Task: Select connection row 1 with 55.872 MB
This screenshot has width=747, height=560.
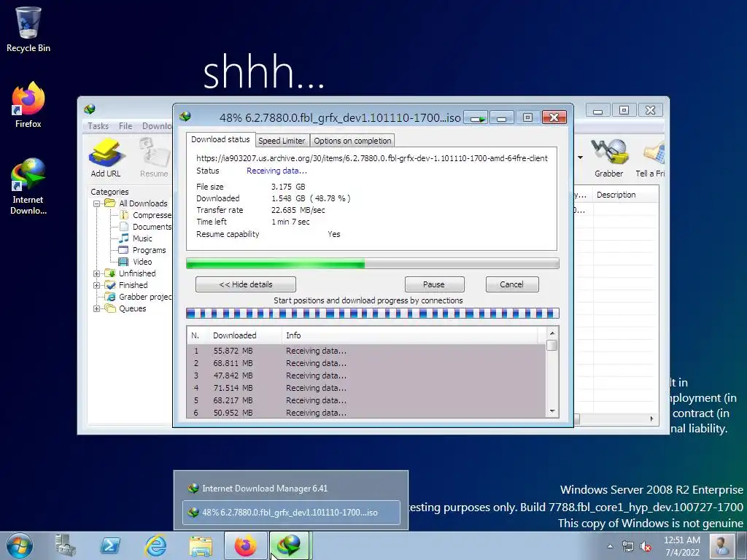Action: pos(366,351)
